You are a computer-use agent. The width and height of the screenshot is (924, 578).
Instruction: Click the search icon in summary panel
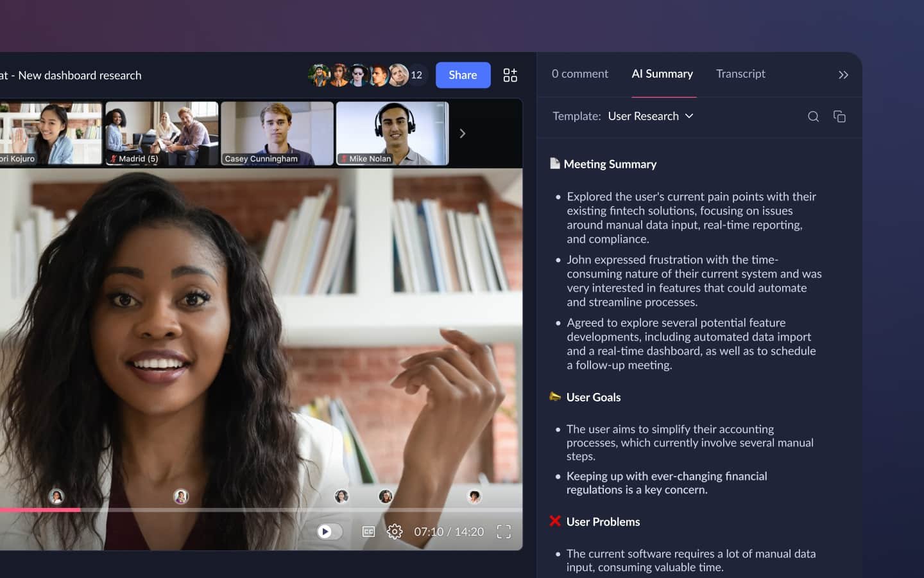pos(813,116)
